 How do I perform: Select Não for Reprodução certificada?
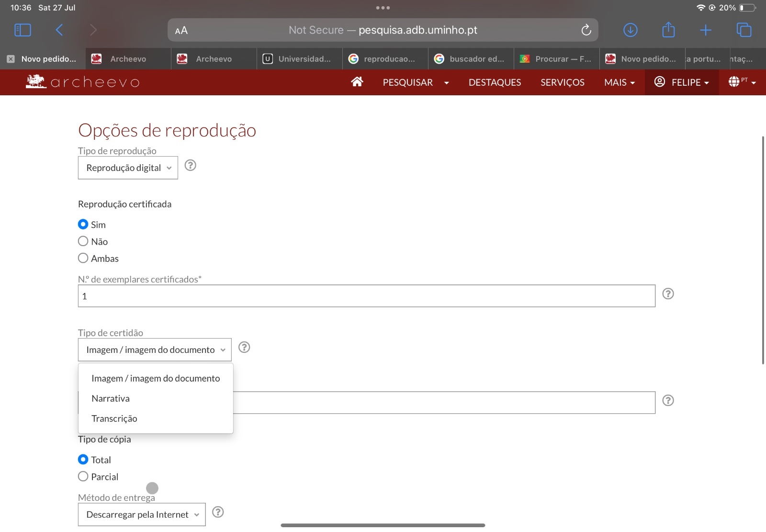83,241
